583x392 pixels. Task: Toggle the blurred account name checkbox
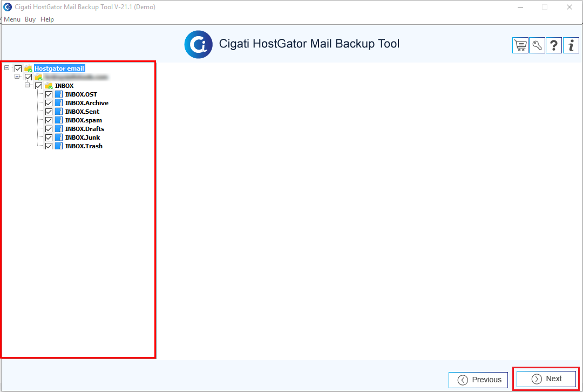28,77
